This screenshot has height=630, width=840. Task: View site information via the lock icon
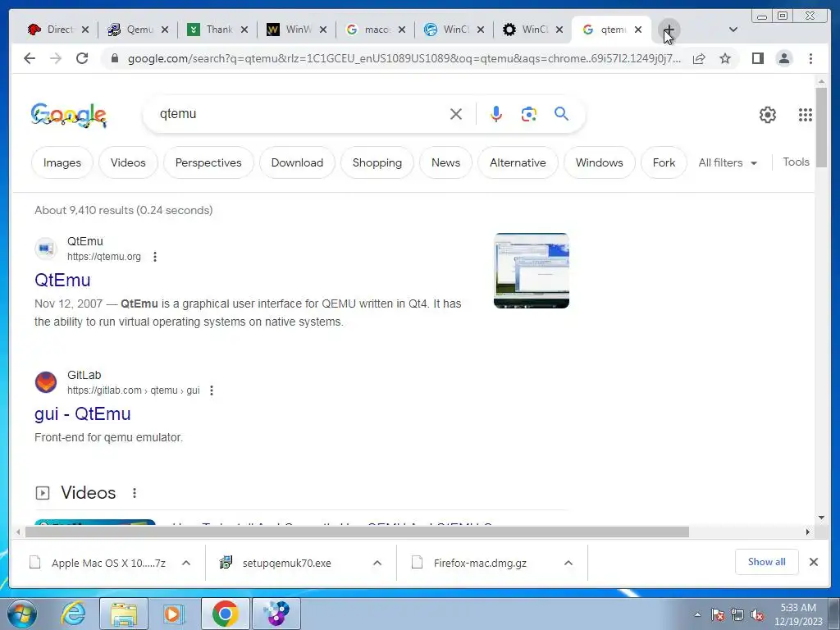click(x=115, y=58)
